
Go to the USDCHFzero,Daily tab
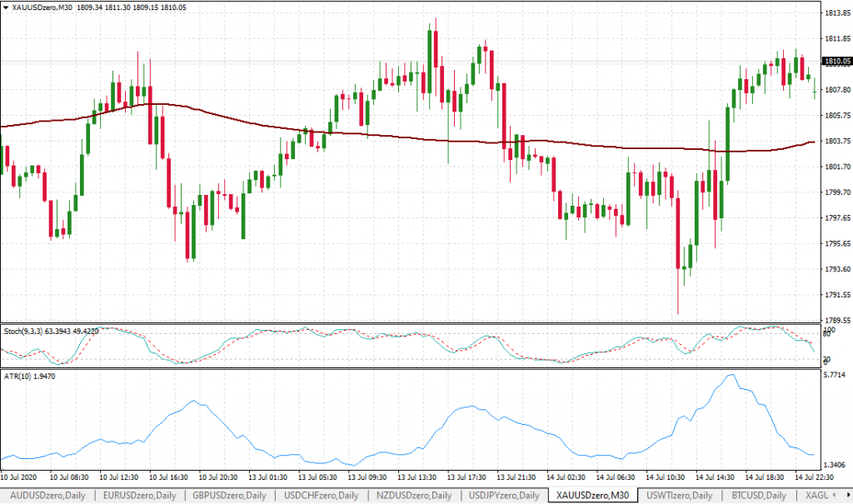[321, 496]
